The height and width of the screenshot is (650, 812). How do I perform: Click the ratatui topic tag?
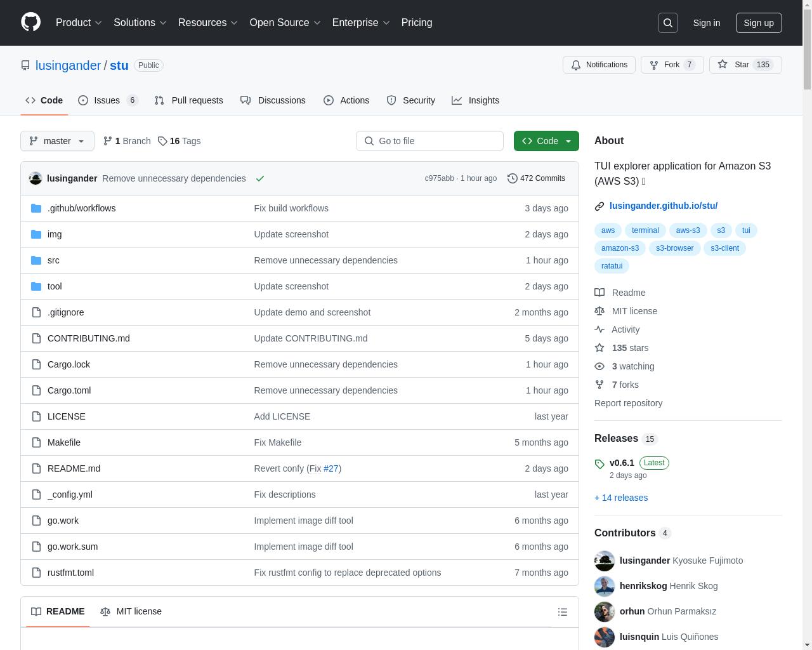click(612, 266)
